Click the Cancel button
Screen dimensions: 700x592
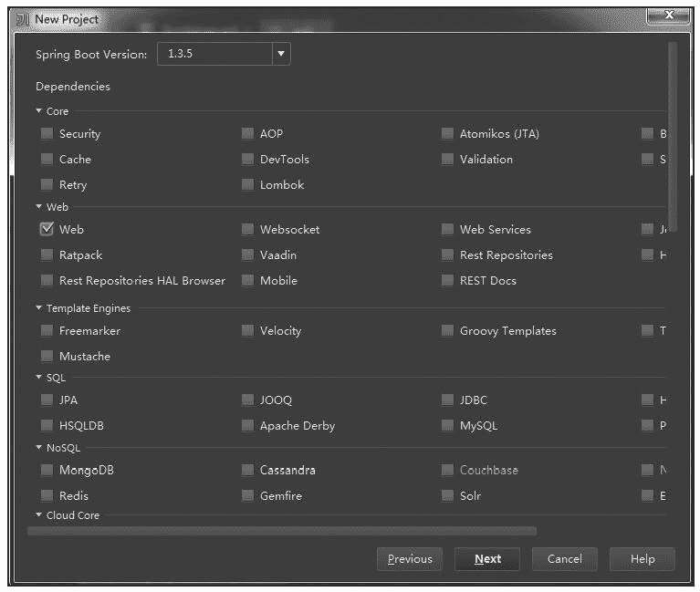(x=564, y=559)
